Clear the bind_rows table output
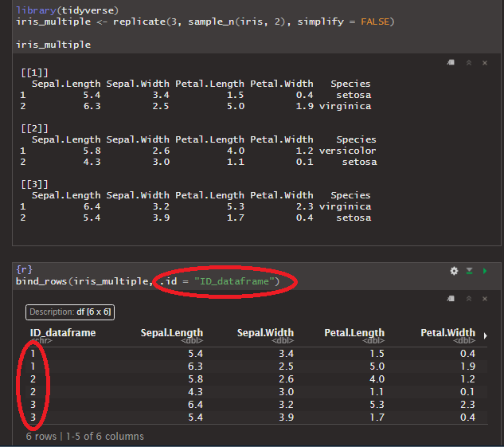The height and width of the screenshot is (447, 504). (x=485, y=299)
